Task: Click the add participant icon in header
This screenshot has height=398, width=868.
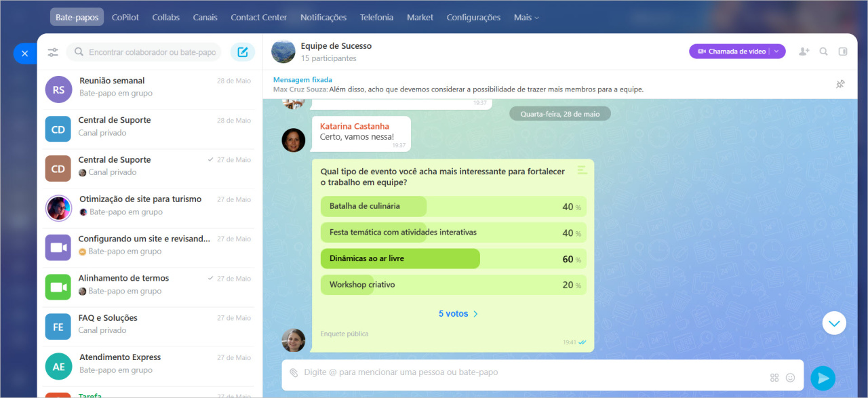Action: pyautogui.click(x=804, y=52)
